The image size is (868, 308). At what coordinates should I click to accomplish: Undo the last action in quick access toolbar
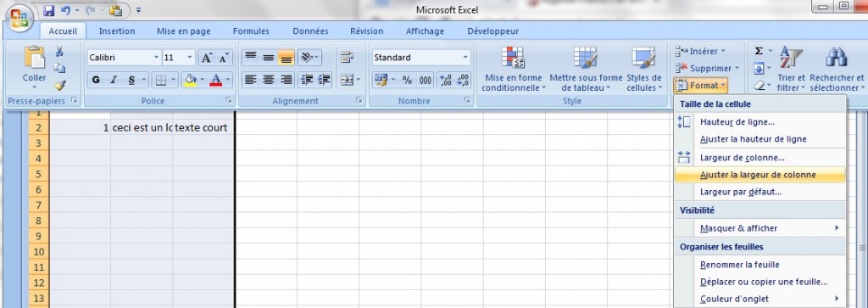[x=65, y=10]
